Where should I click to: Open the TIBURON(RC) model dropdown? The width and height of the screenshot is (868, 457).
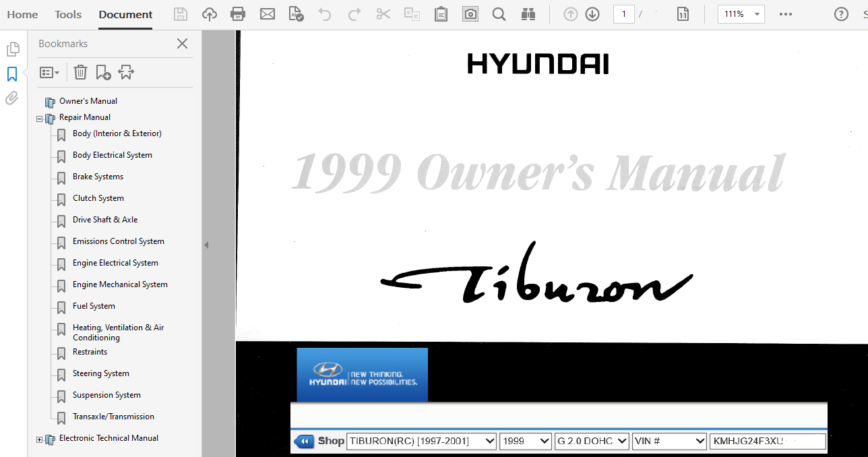pyautogui.click(x=422, y=441)
